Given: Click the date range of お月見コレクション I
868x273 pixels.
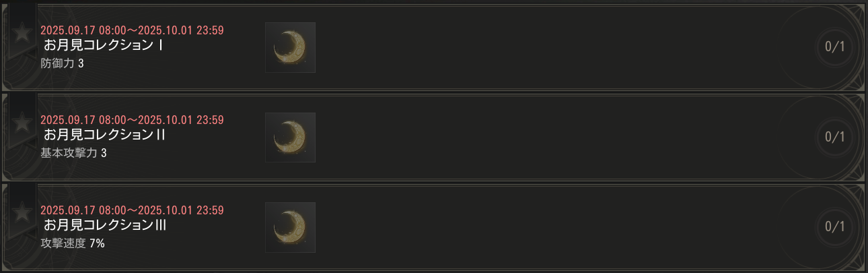Looking at the screenshot, I should coord(132,30).
